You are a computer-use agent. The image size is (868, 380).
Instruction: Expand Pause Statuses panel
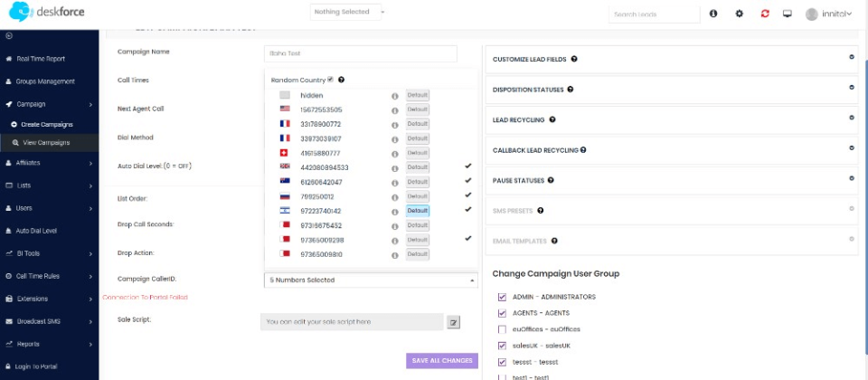(x=852, y=178)
